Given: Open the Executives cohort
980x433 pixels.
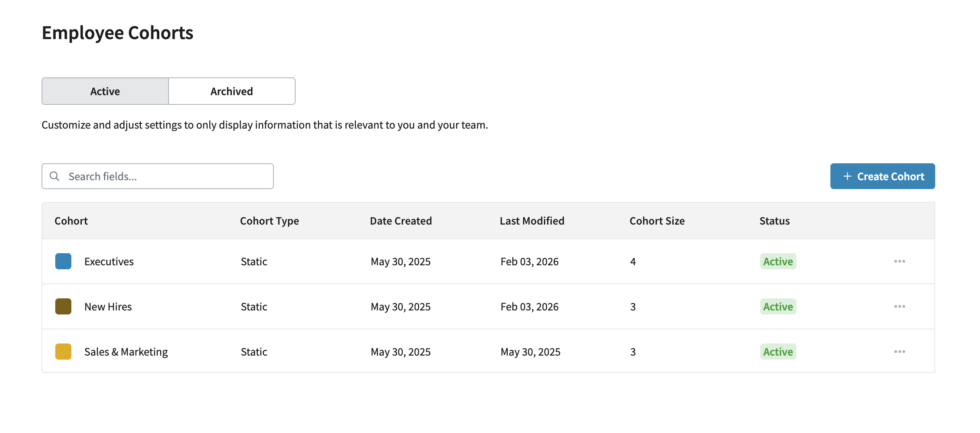Looking at the screenshot, I should point(109,262).
